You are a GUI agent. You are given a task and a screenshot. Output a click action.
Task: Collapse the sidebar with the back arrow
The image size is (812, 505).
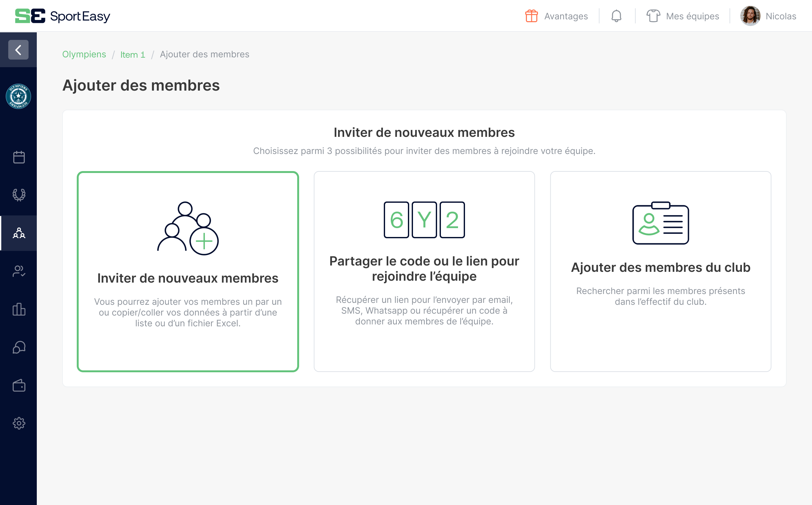18,50
